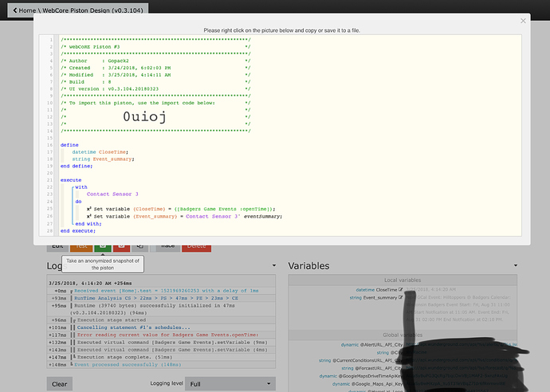Open the Logging level Full dropdown
The width and height of the screenshot is (550, 392).
(230, 384)
